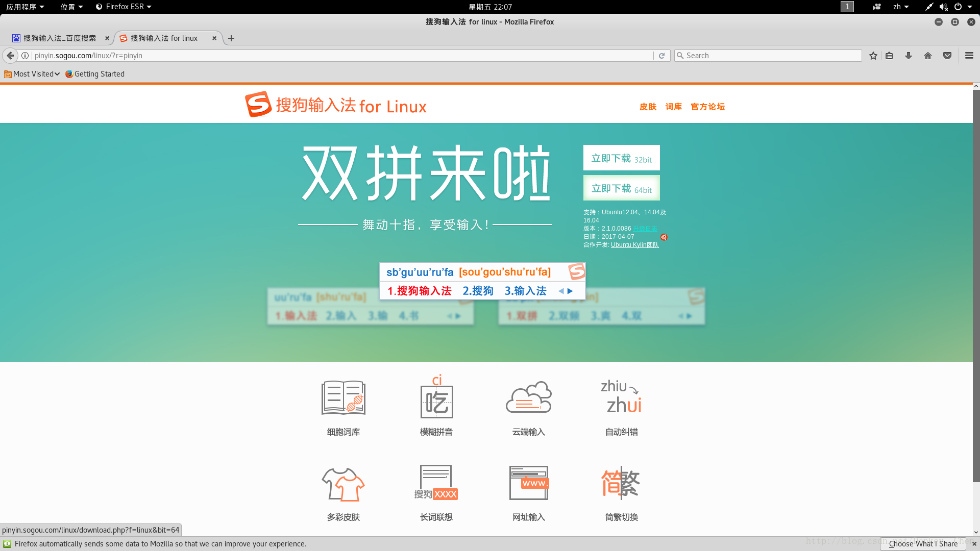Show bookmarks list icon in toolbar
This screenshot has width=980, height=551.
coord(889,56)
